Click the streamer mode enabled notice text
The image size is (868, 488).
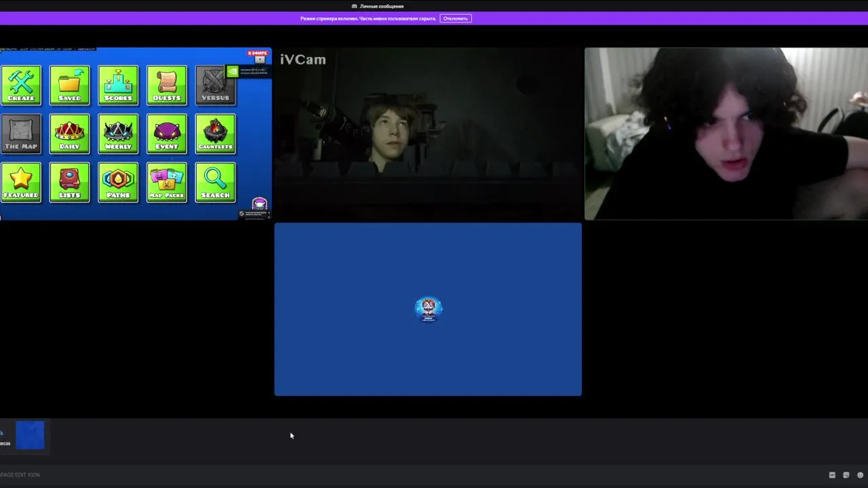368,18
